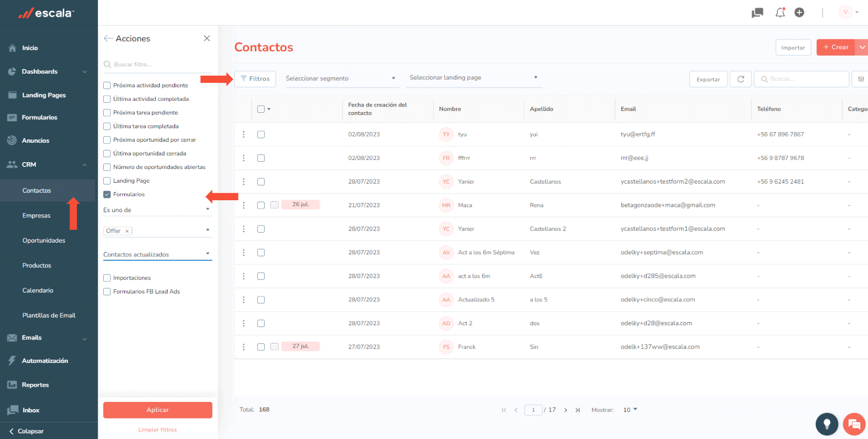Refresh the contacts table
The image size is (868, 439).
(x=740, y=79)
